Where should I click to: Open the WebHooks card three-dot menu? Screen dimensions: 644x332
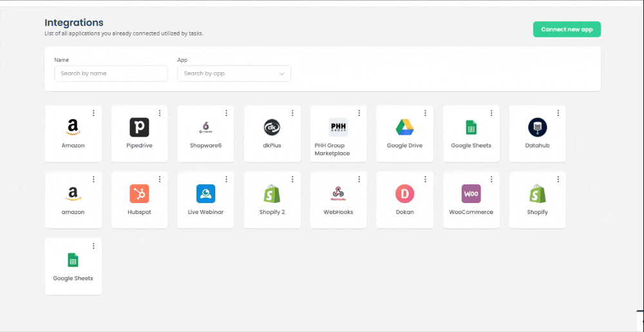[359, 179]
